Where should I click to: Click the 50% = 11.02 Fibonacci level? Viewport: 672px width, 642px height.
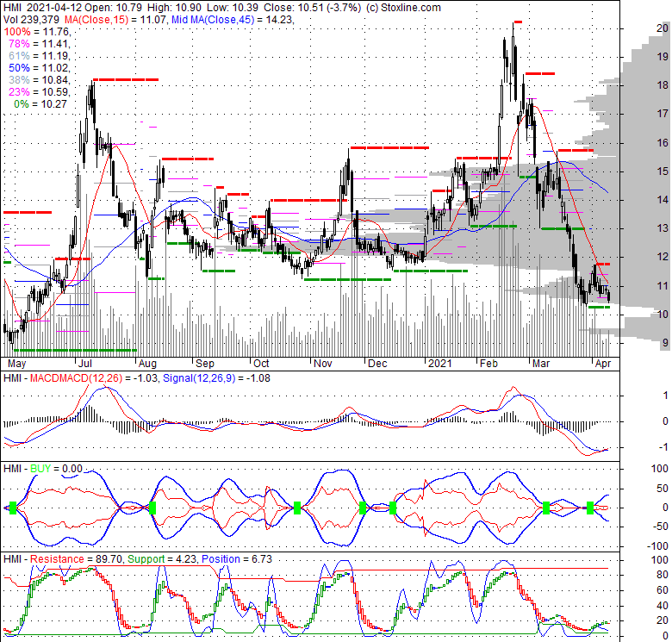[x=40, y=68]
